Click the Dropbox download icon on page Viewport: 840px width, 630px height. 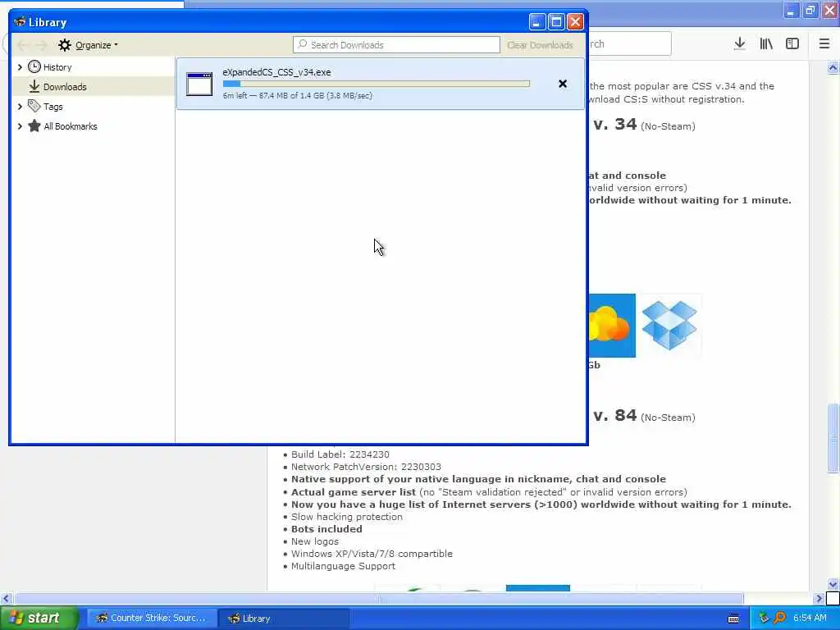pos(669,325)
